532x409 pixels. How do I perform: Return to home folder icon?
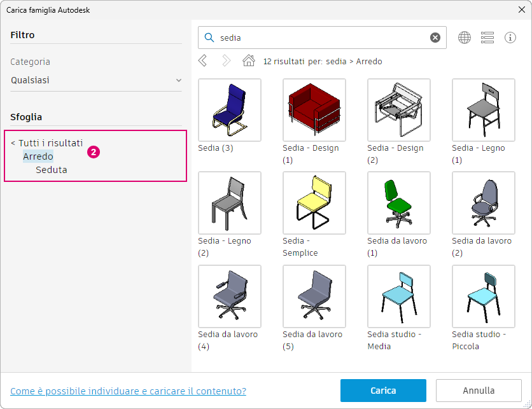click(x=249, y=61)
